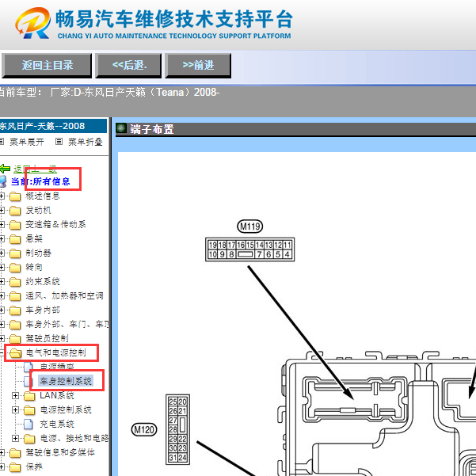Click the 菜单展开 list icon
This screenshot has height=476, width=476.
[x=2, y=142]
